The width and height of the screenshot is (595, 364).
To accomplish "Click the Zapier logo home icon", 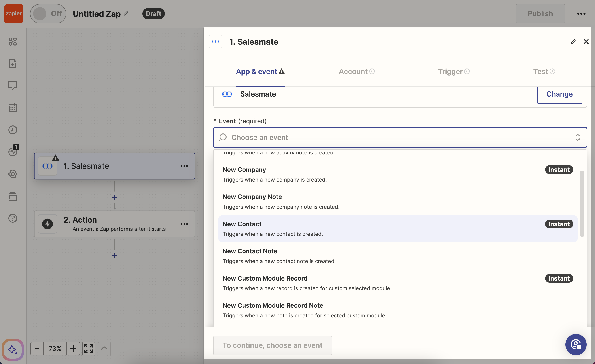I will coord(13,13).
